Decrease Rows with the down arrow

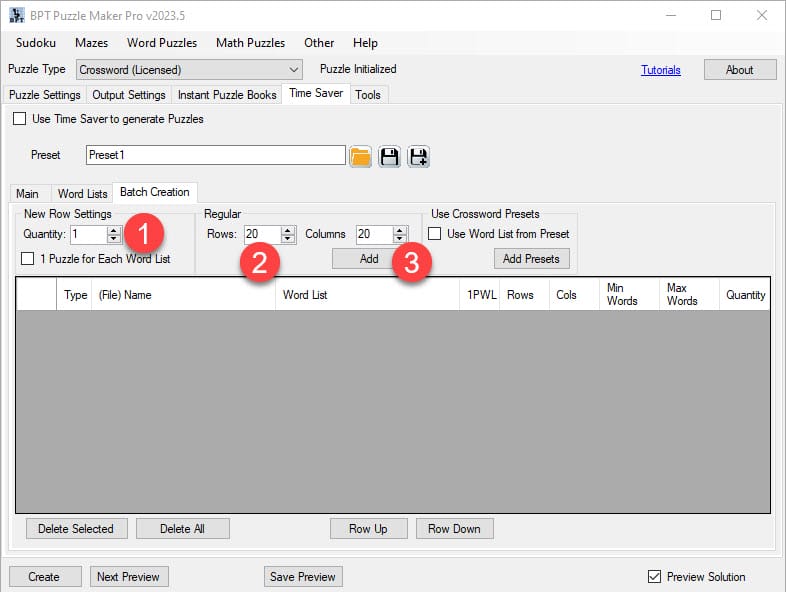pyautogui.click(x=289, y=239)
